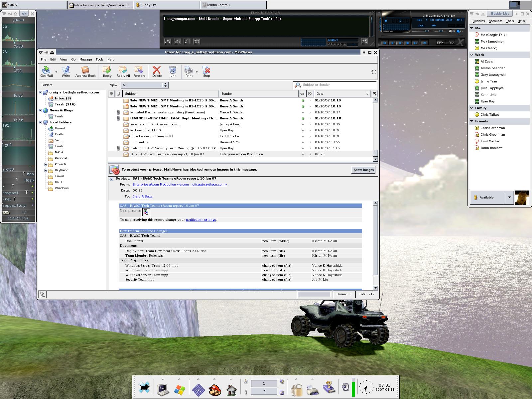Click the Forward toolbar icon

[139, 71]
